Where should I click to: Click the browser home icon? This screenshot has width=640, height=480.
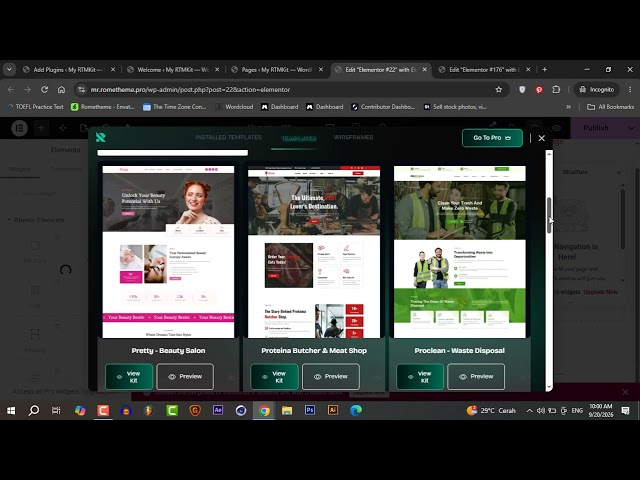pyautogui.click(x=61, y=89)
